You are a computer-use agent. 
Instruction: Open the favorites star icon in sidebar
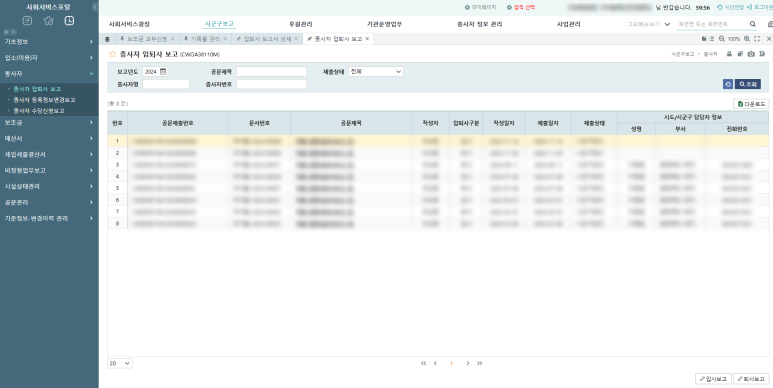pos(48,21)
